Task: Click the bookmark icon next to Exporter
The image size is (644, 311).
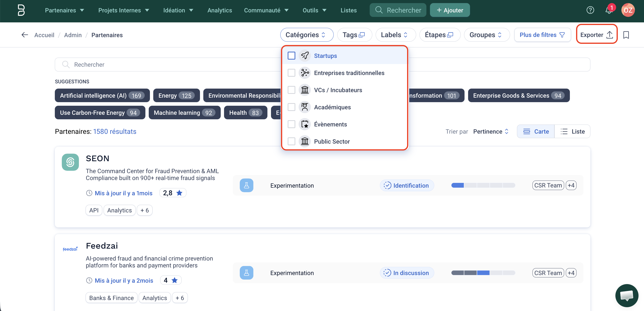Action: (626, 35)
